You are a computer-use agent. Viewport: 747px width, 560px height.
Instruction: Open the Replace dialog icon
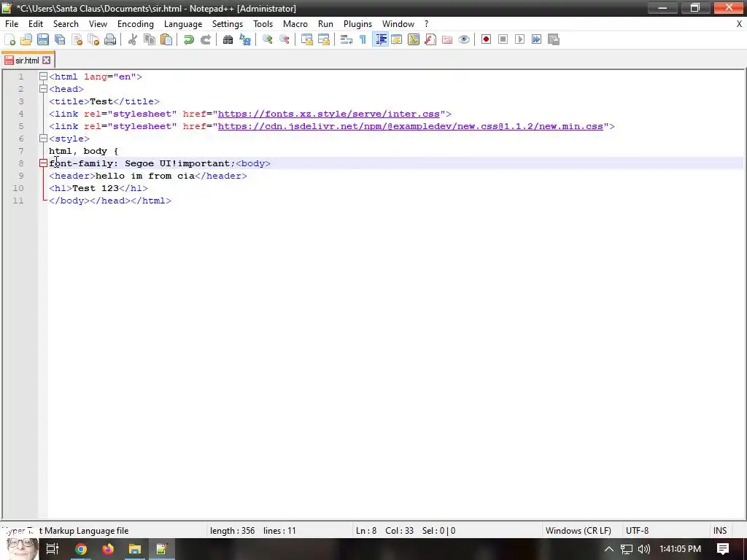[245, 39]
